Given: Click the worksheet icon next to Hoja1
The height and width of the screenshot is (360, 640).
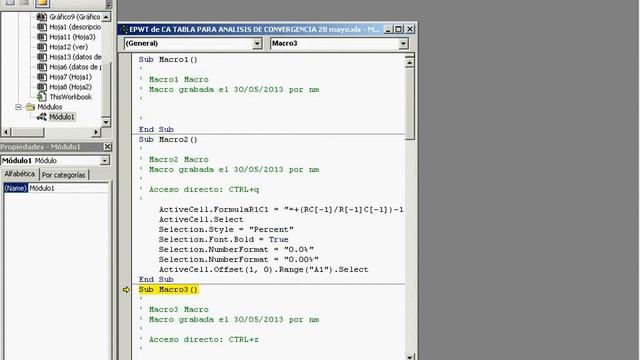Looking at the screenshot, I should 42,27.
